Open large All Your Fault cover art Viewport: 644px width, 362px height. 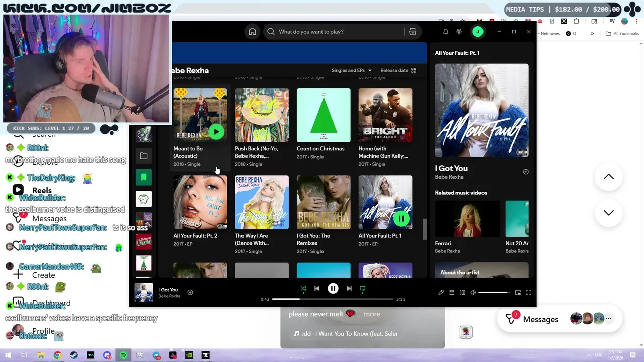coord(481,111)
